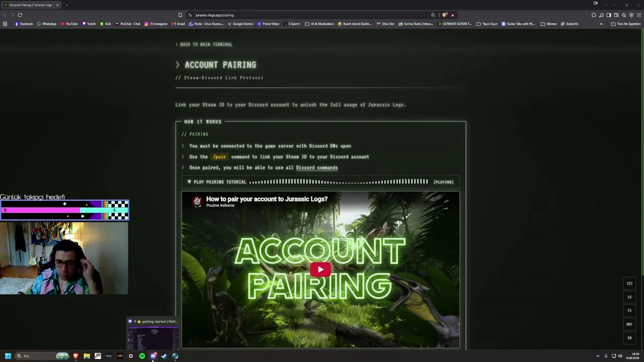The image size is (644, 362).
Task: Open the Twitch bookmark
Action: pyautogui.click(x=89, y=24)
